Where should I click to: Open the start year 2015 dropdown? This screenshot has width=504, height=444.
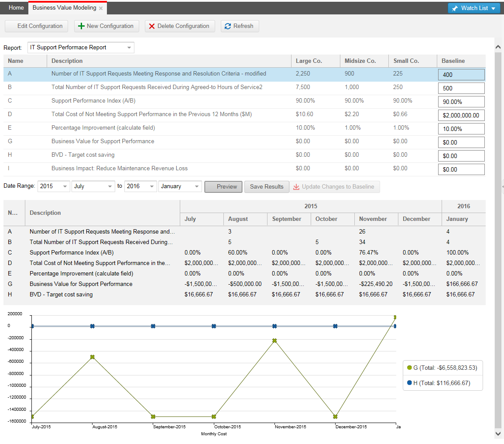click(x=65, y=186)
